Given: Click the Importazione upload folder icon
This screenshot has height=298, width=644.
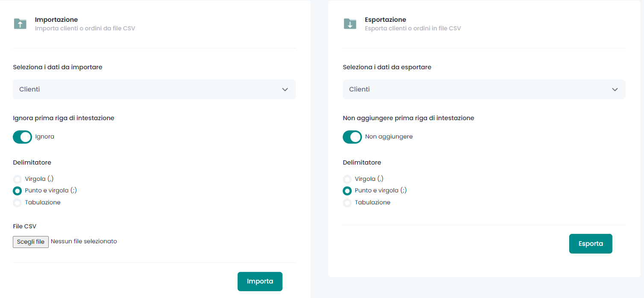Looking at the screenshot, I should [x=20, y=24].
